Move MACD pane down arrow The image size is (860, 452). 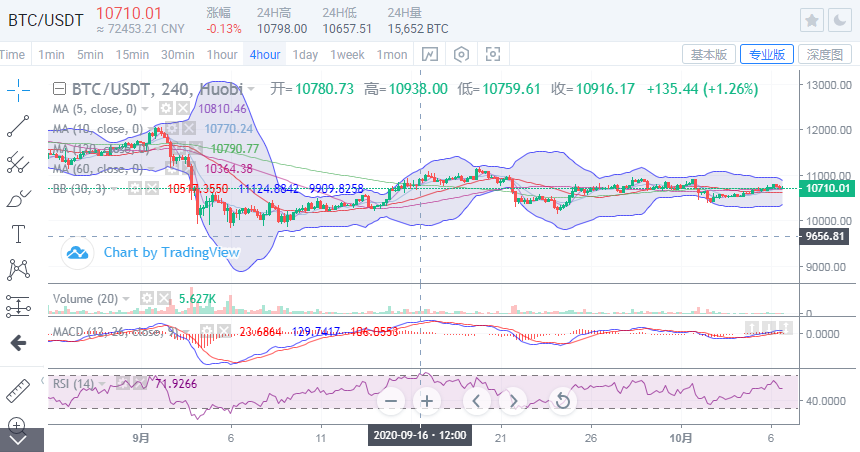(768, 327)
